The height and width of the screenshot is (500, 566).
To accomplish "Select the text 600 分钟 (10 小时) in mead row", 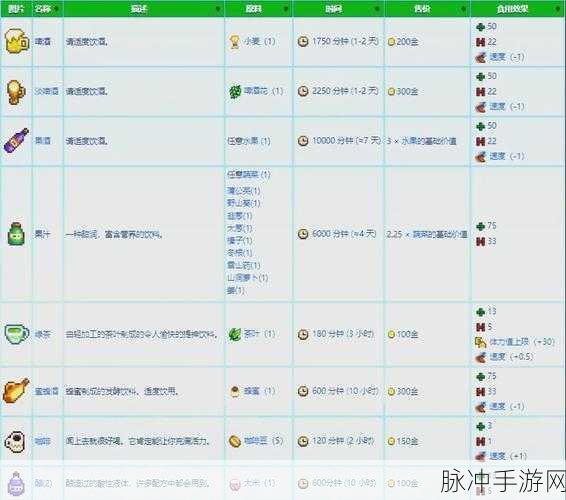I will tap(345, 391).
